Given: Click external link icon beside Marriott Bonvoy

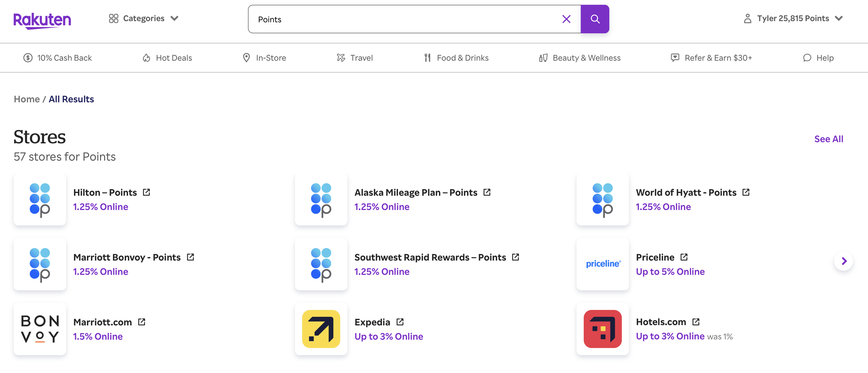Looking at the screenshot, I should 191,257.
